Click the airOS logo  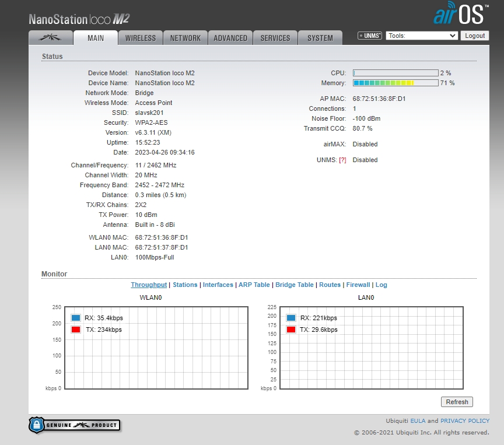[x=461, y=13]
